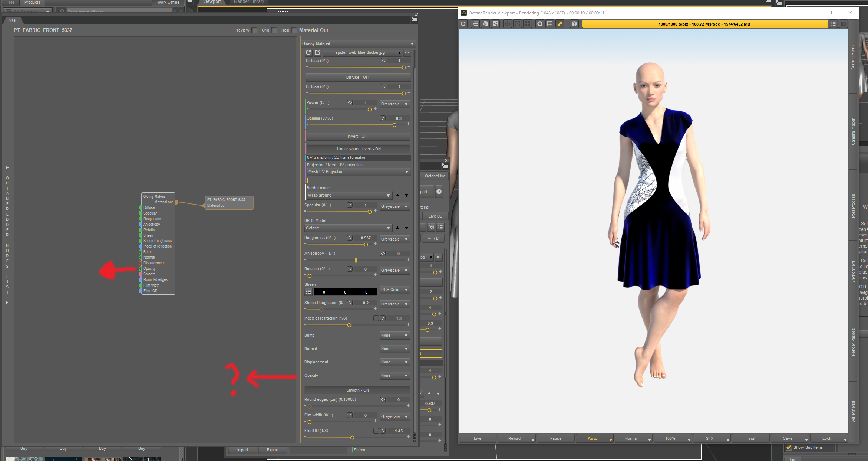The height and width of the screenshot is (461, 868).
Task: Open the viewport help question mark icon
Action: [574, 24]
